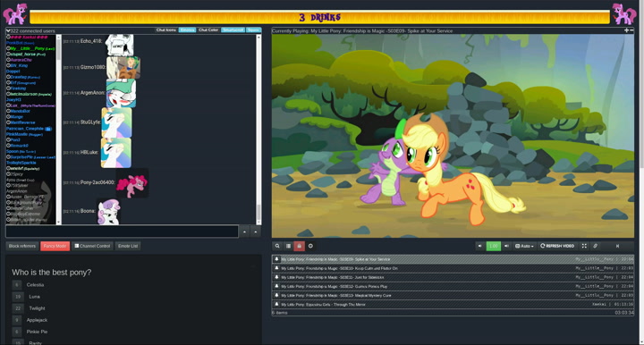Image resolution: width=644 pixels, height=345 pixels.
Task: Toggle the Chat Icons option
Action: tap(166, 30)
